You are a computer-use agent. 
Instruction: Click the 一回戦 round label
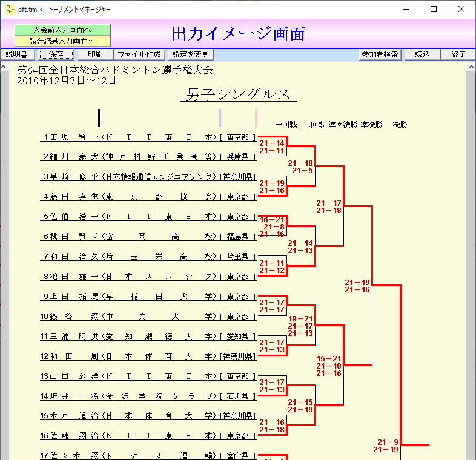[286, 125]
